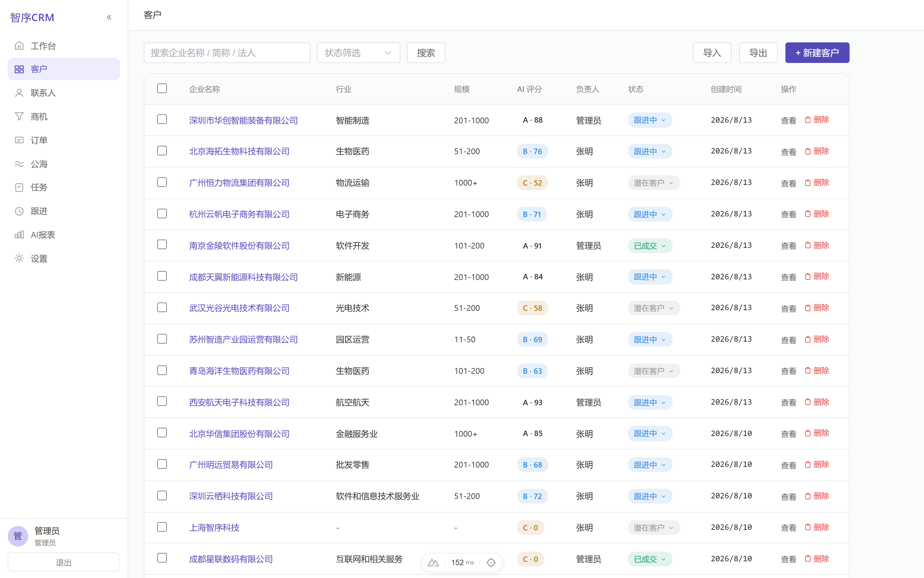
Task: Delete 深圳市华创智能装备有限公司 via trash icon
Action: pyautogui.click(x=808, y=120)
